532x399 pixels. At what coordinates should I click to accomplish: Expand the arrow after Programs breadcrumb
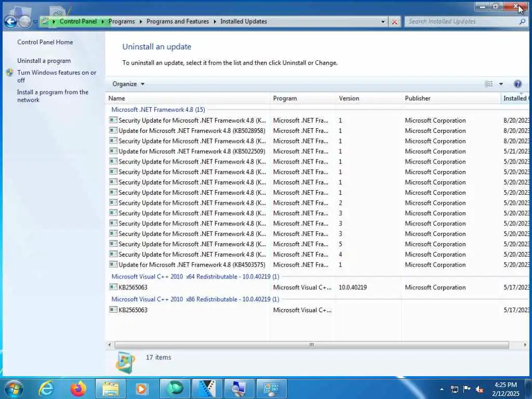(140, 21)
